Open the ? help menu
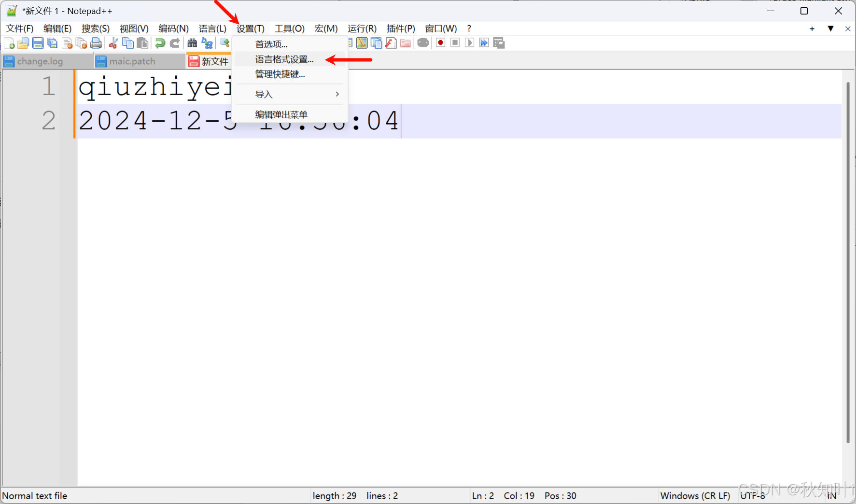 coord(469,28)
